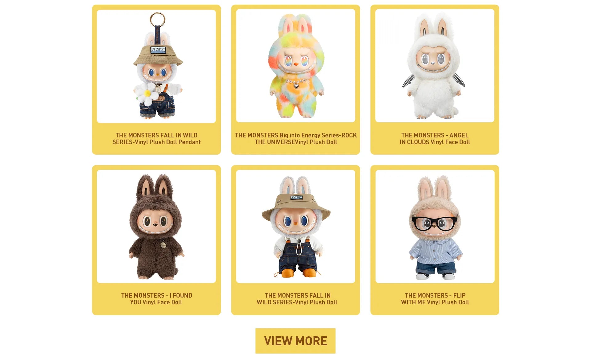This screenshot has height=364, width=591.
Task: Open the Big into Energy Series-Rock the Universe title
Action: (x=296, y=139)
